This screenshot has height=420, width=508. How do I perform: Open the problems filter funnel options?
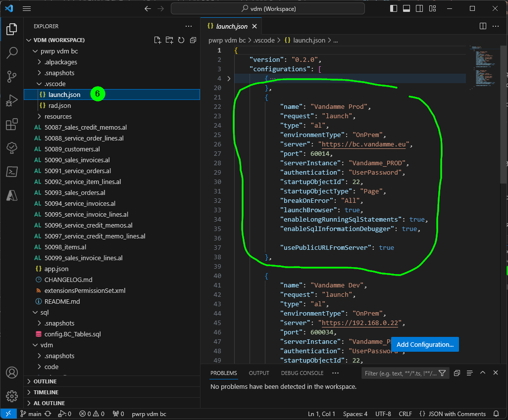(x=442, y=373)
